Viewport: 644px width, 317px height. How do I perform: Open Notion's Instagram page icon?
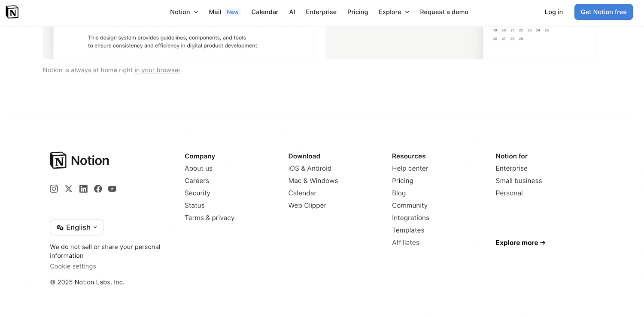pyautogui.click(x=54, y=189)
